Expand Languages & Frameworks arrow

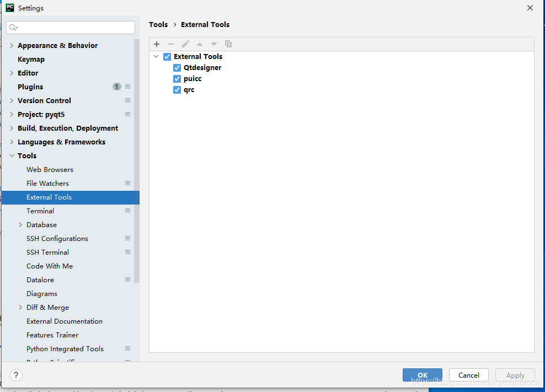(x=12, y=142)
